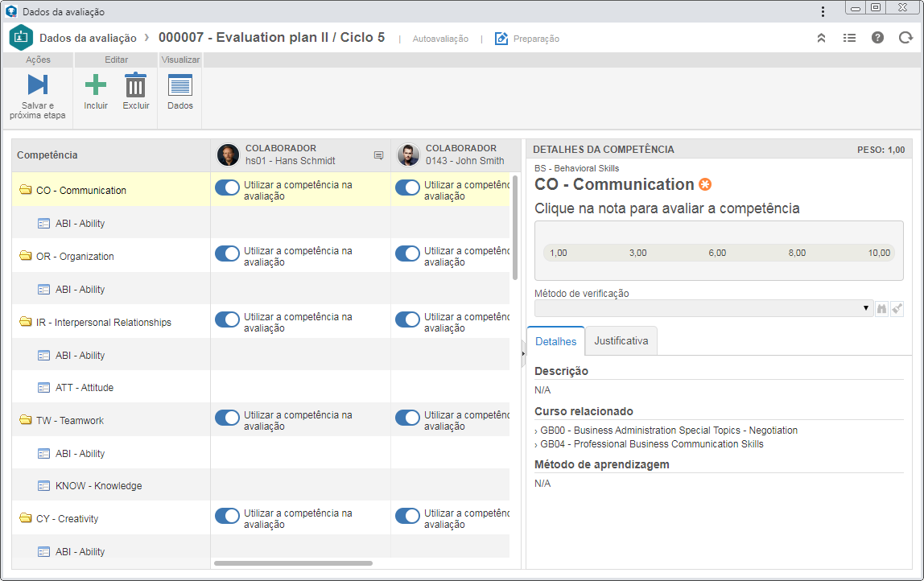924x581 pixels.
Task: Toggle Communication competence for John Smith
Action: pyautogui.click(x=407, y=187)
